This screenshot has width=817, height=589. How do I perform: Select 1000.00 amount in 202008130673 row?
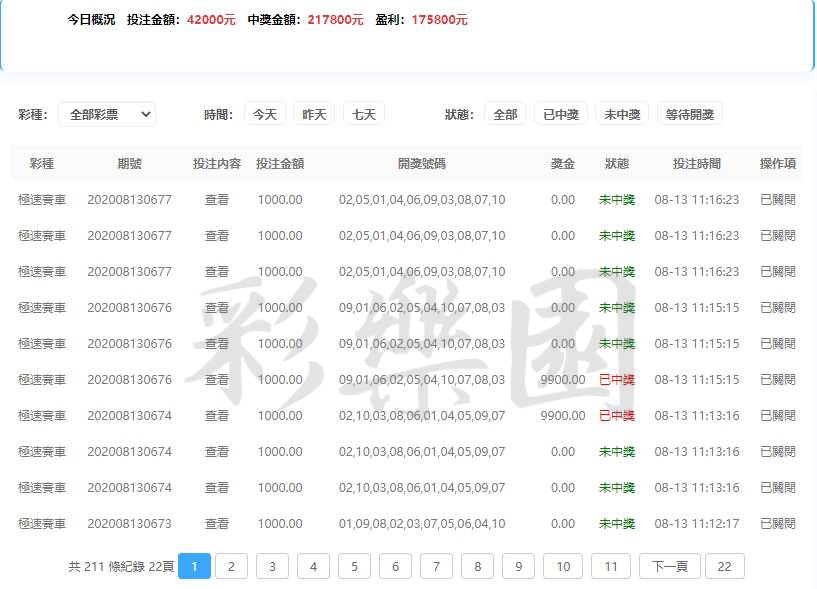point(280,523)
